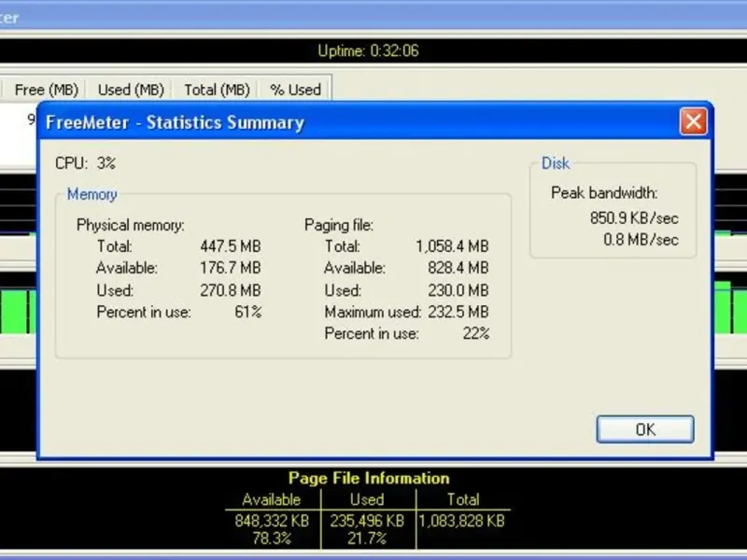Click the 21.7% page file value
This screenshot has height=560, width=747.
click(x=367, y=539)
